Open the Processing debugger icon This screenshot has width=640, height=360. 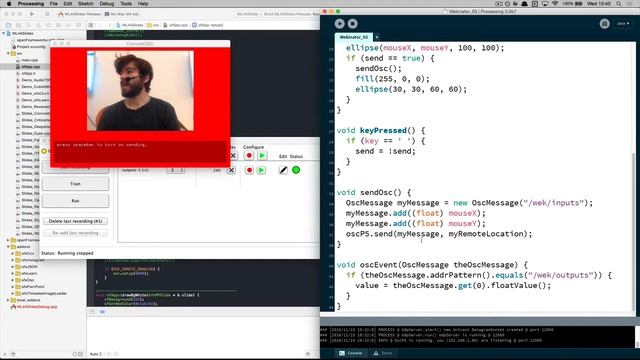click(604, 24)
